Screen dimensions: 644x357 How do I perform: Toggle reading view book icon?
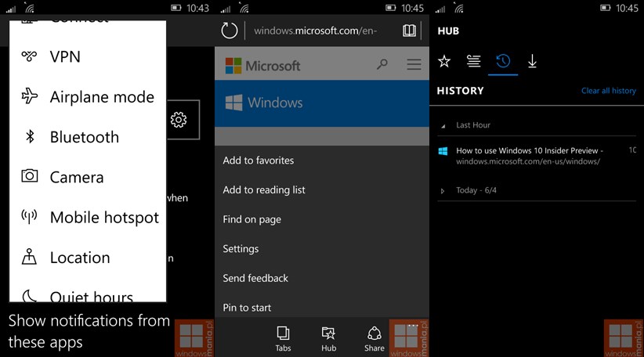point(409,31)
